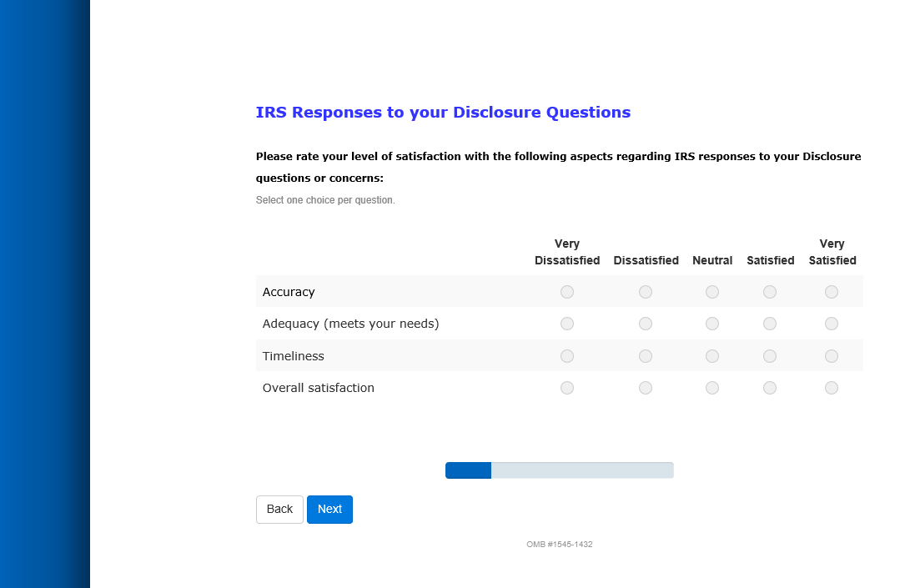Choose Satisfied for Accuracy row

tap(770, 292)
